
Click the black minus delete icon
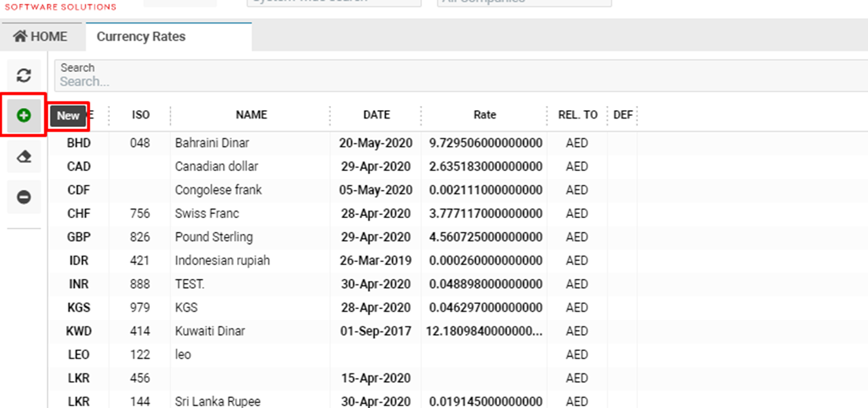coord(24,197)
